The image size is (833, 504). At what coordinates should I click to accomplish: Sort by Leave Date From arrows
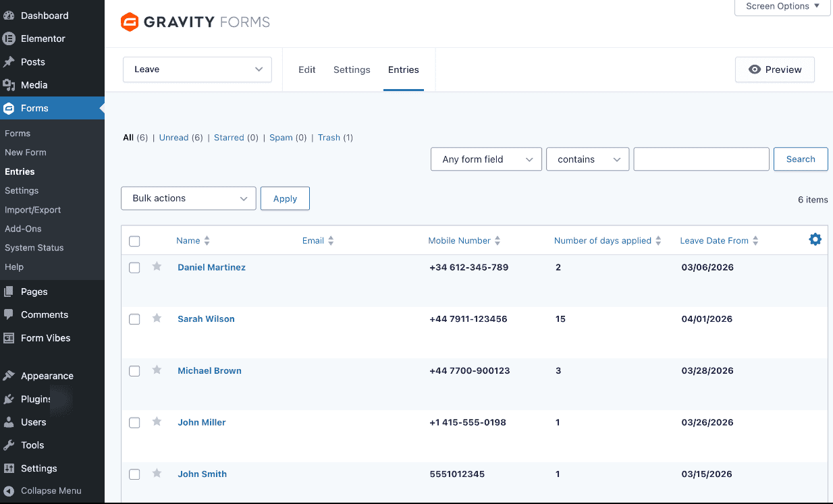point(755,241)
